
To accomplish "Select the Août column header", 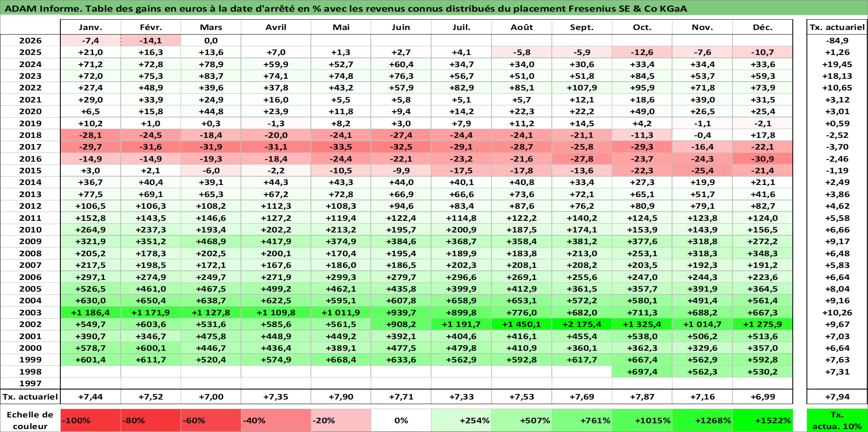I will pyautogui.click(x=522, y=27).
